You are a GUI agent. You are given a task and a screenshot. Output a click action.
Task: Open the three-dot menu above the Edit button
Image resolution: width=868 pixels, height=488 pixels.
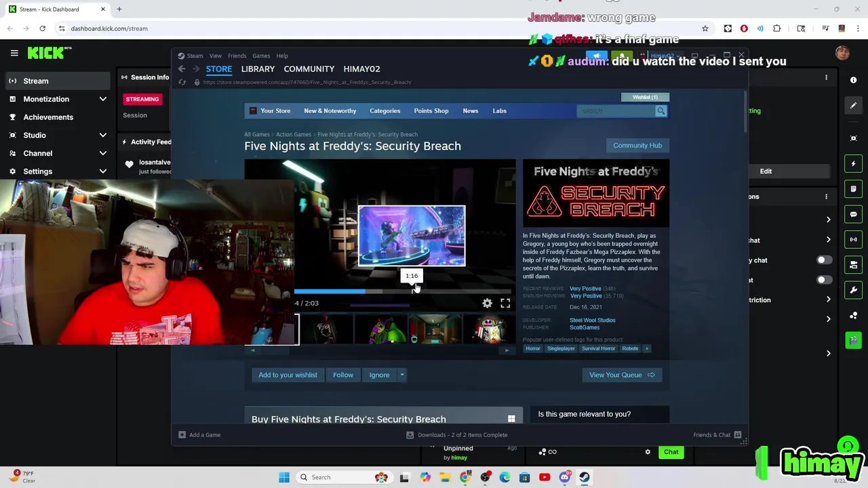click(x=826, y=78)
